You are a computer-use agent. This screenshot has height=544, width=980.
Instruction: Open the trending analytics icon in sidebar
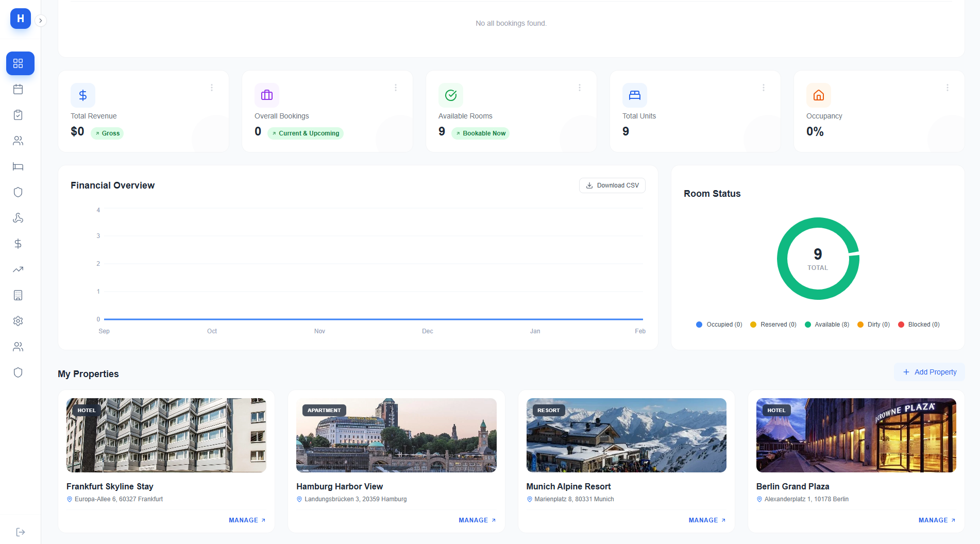(18, 269)
